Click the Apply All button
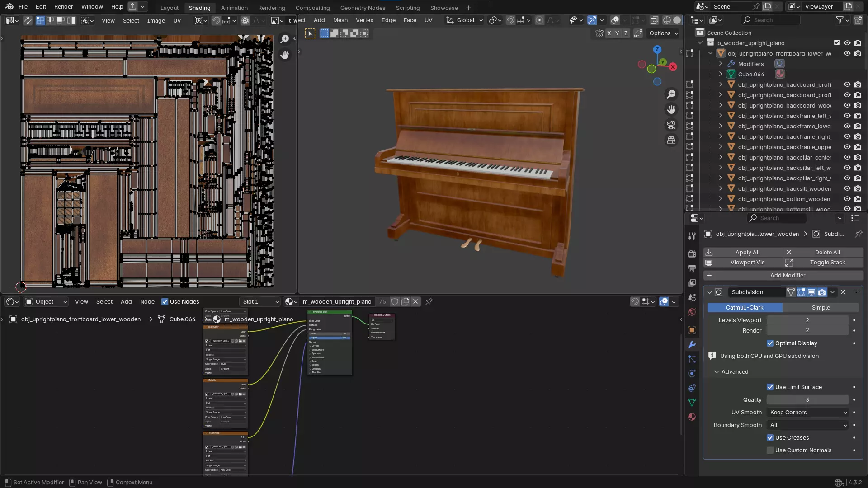The height and width of the screenshot is (488, 868). point(743,252)
